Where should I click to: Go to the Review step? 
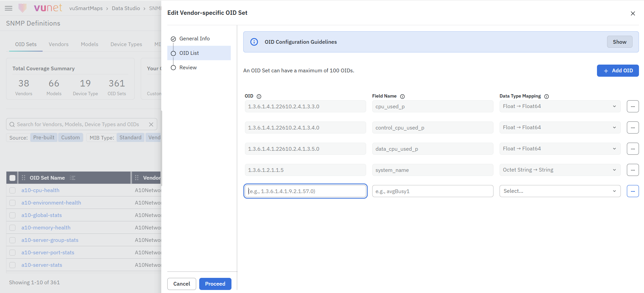(188, 68)
